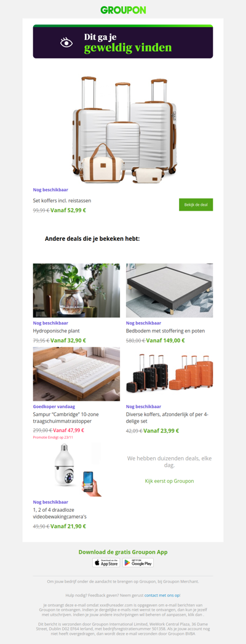Click the 'Dit ga je geweldig vinden' banner

pos(123,42)
